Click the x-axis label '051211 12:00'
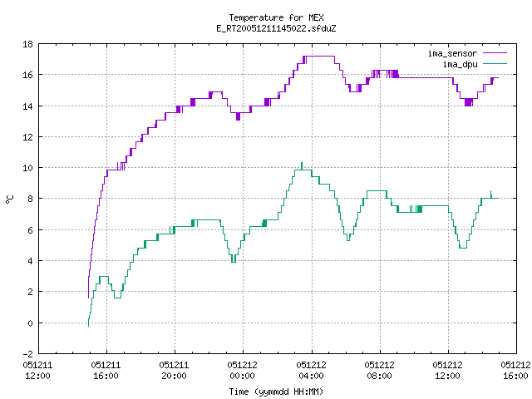 [37, 370]
